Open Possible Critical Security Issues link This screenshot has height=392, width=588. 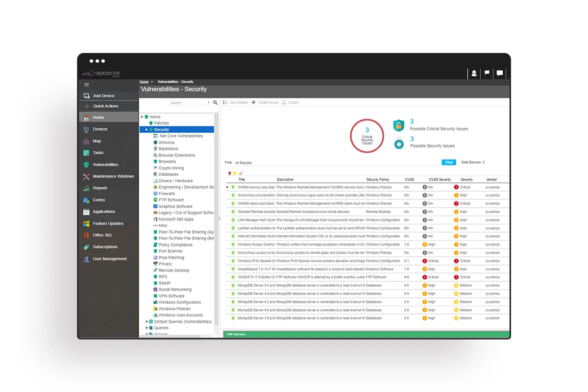(439, 129)
